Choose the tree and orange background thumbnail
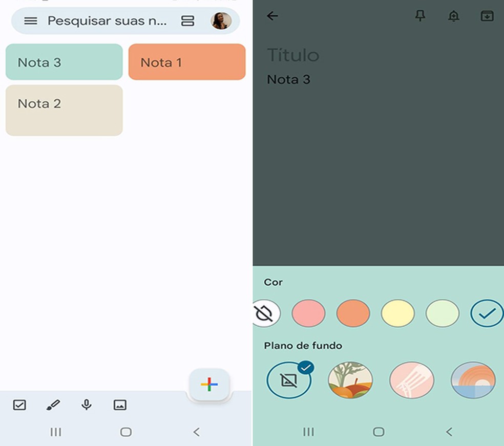 (350, 380)
